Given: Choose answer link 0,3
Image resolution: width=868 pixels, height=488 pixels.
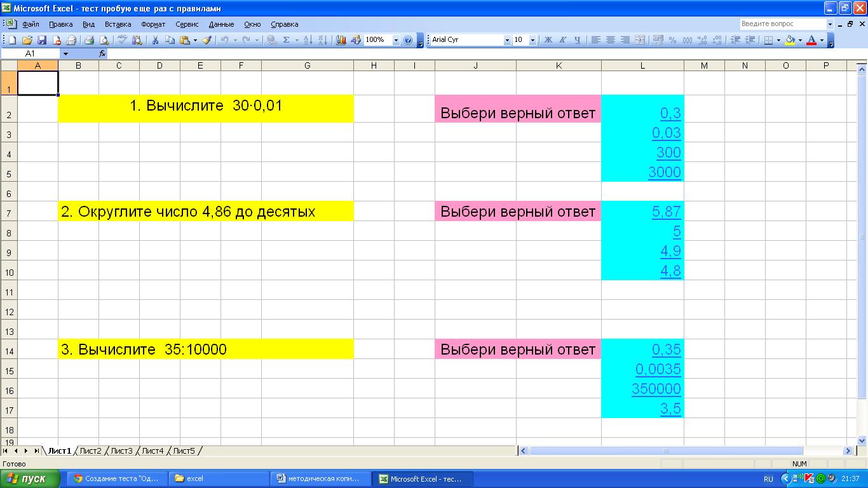Looking at the screenshot, I should point(670,113).
